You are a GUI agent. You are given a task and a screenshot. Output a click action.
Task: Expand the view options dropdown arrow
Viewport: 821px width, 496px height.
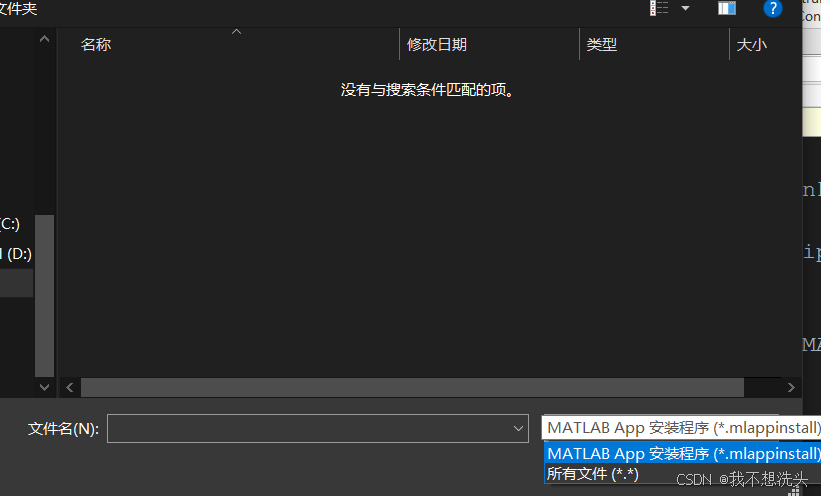pos(685,8)
